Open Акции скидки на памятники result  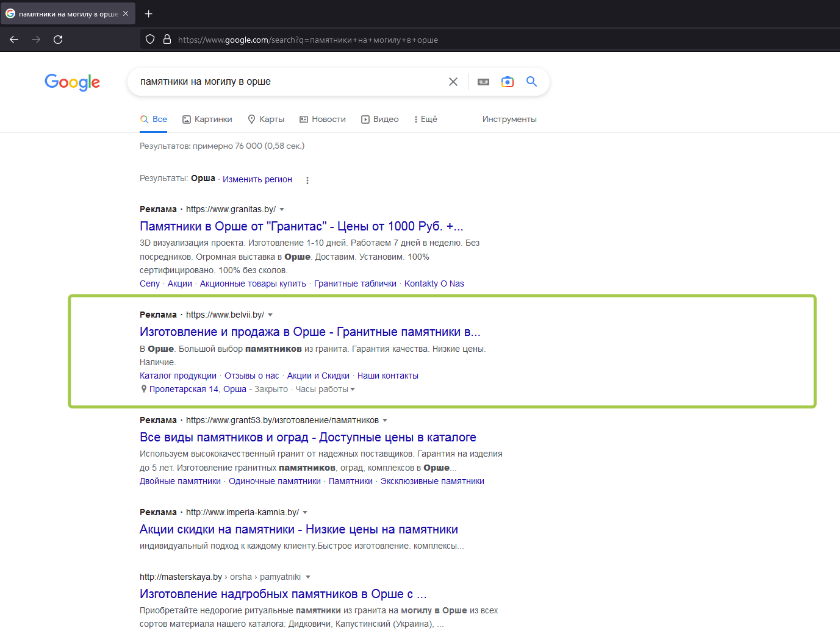299,529
